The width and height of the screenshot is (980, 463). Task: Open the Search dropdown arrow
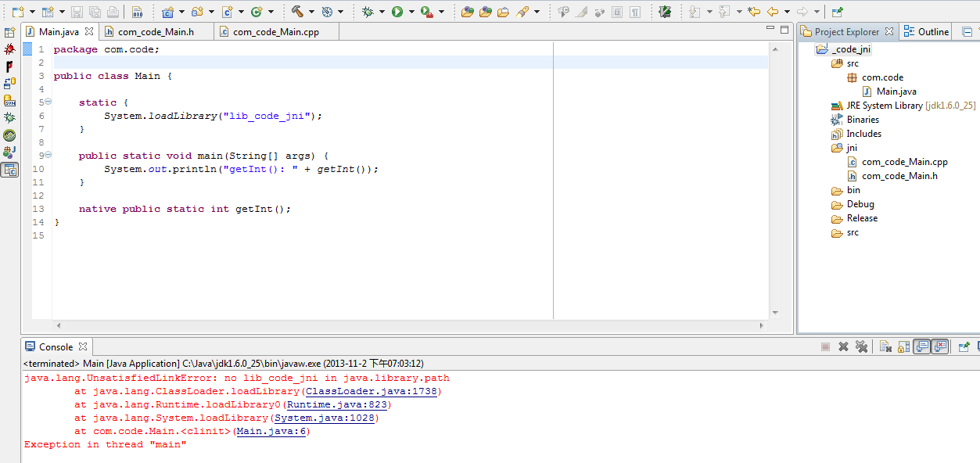point(537,12)
